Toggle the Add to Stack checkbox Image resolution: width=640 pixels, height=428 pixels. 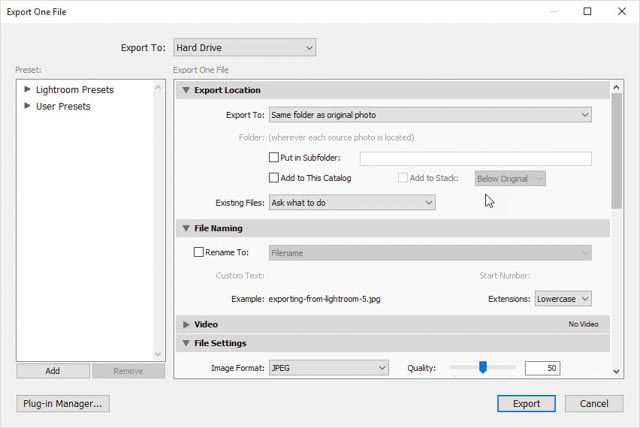403,177
